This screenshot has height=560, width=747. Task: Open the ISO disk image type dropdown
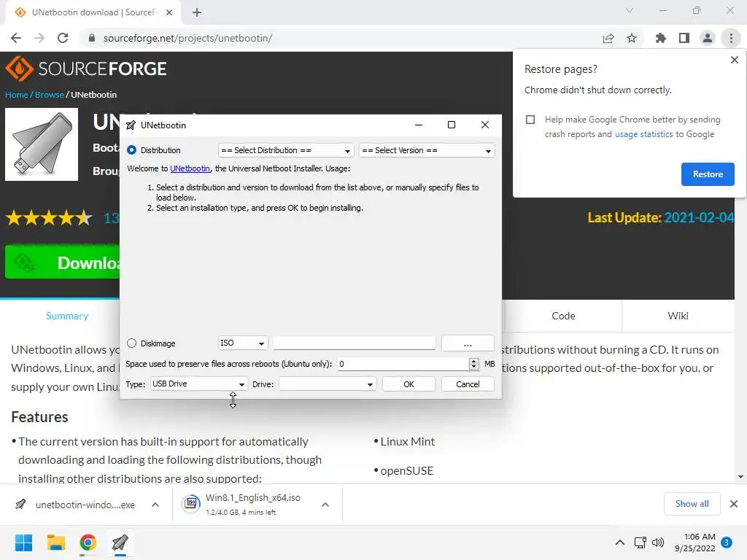[243, 343]
